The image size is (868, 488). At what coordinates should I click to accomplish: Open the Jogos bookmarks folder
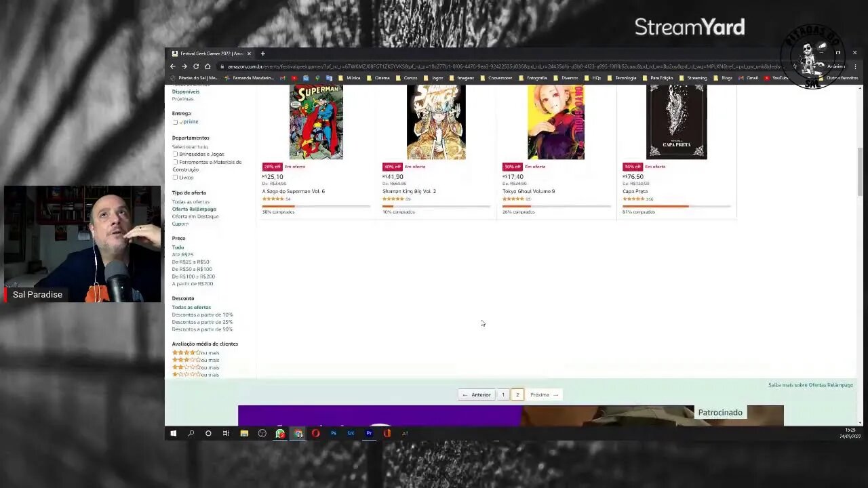pos(433,78)
